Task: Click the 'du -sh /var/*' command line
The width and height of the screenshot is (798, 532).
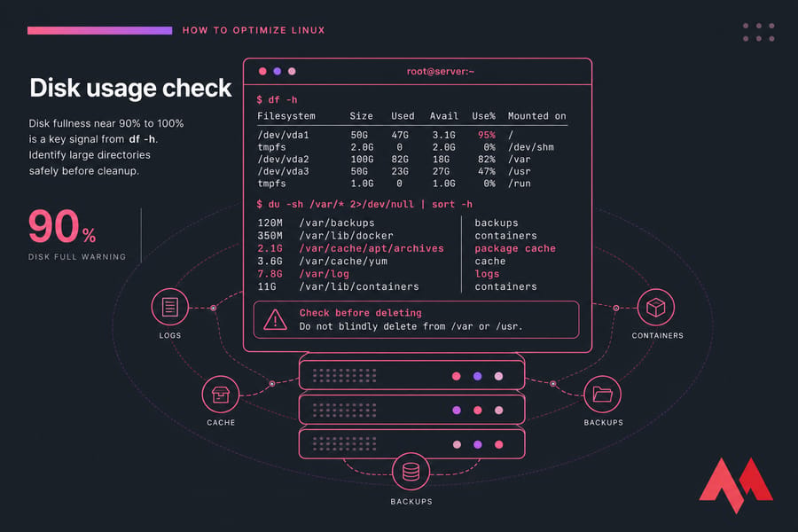Action: tap(364, 204)
